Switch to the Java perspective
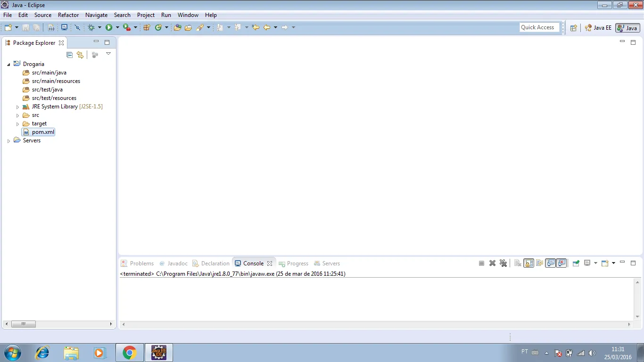Screen dimensions: 644x362 pos(627,28)
